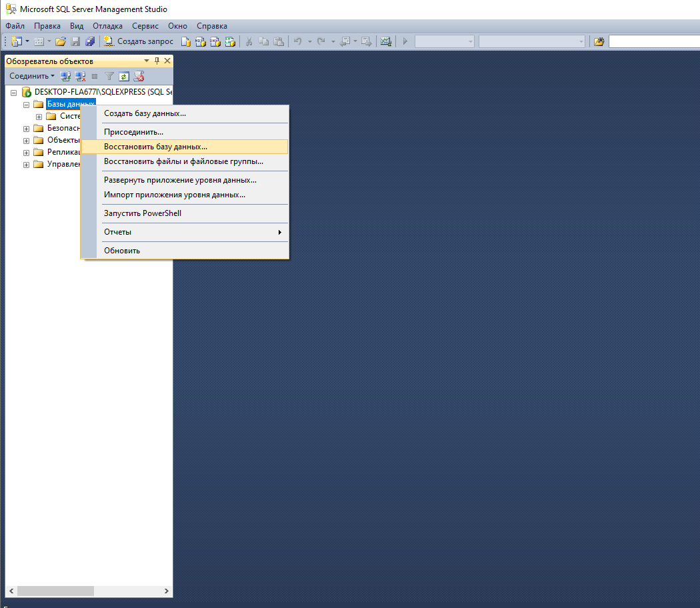
Task: Open the Undo history dropdown arrow
Action: point(310,41)
